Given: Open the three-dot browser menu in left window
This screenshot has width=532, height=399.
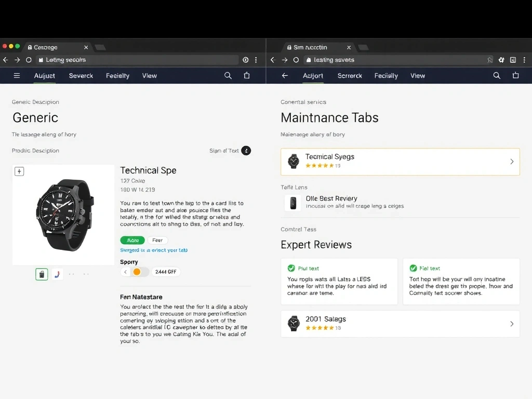Looking at the screenshot, I should (x=256, y=60).
